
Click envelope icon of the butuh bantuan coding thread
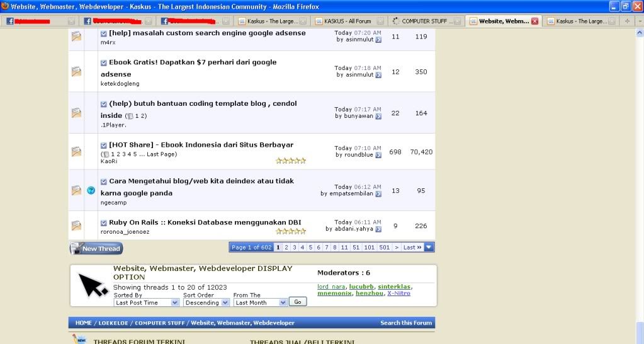(x=76, y=113)
